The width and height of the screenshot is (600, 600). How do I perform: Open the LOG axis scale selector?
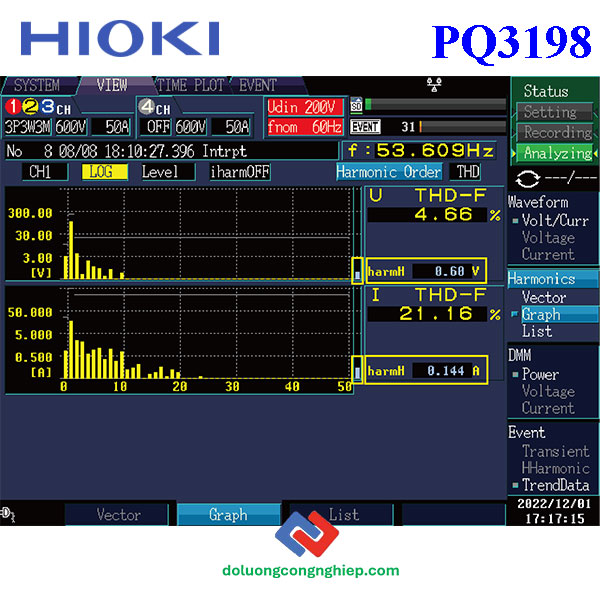(x=103, y=172)
